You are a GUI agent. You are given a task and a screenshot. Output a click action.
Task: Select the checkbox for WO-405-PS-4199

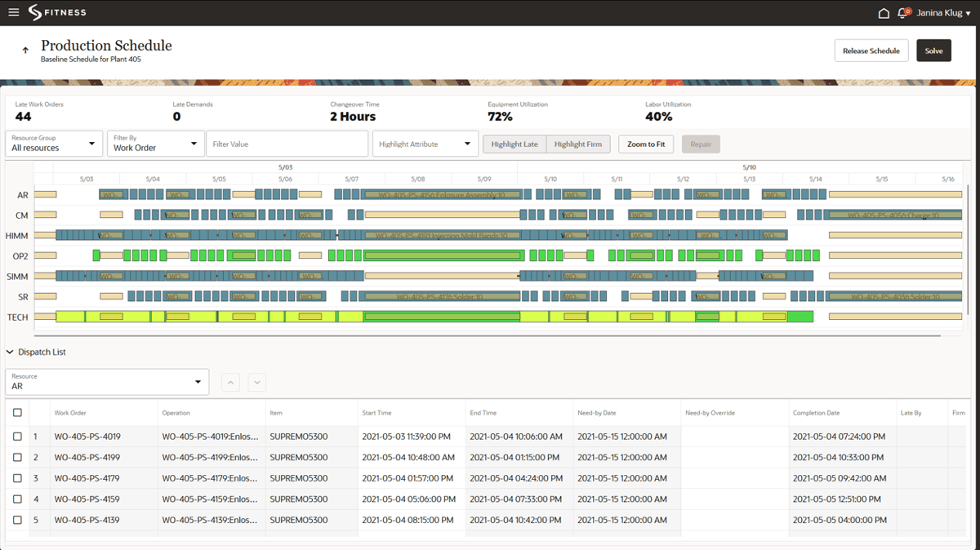(x=17, y=458)
